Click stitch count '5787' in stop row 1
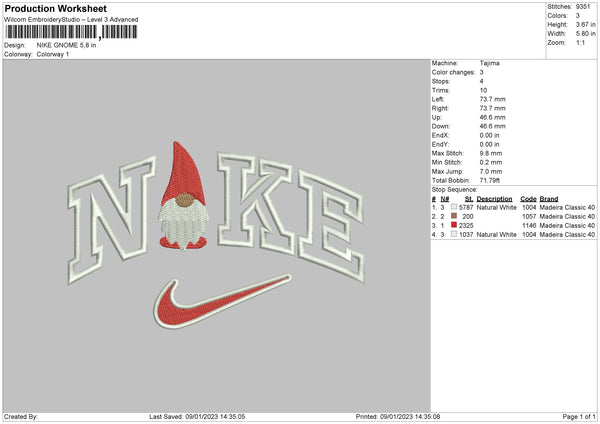Viewport: 600px width, 424px height. (x=466, y=207)
